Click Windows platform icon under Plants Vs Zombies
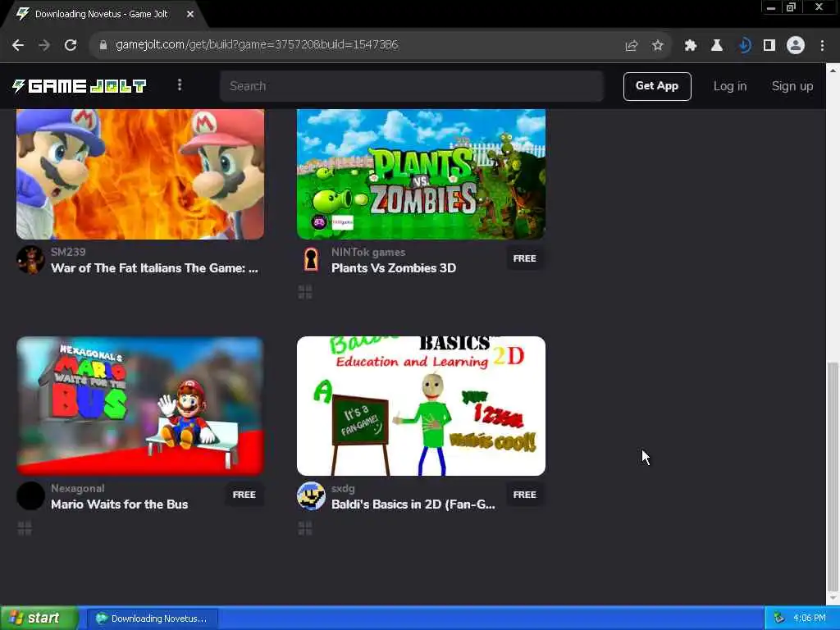The width and height of the screenshot is (840, 630). point(305,292)
